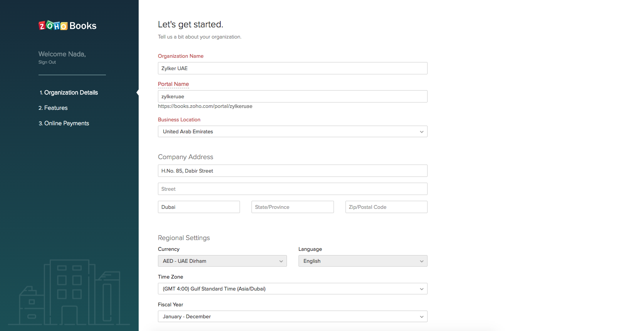Focus the empty Street field
Screen dimensions: 644x331
292,189
